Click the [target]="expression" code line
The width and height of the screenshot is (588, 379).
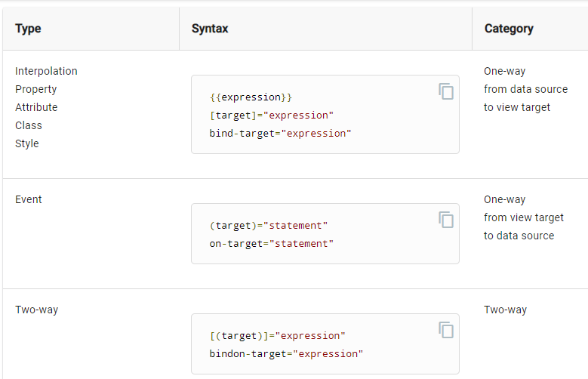pyautogui.click(x=271, y=116)
